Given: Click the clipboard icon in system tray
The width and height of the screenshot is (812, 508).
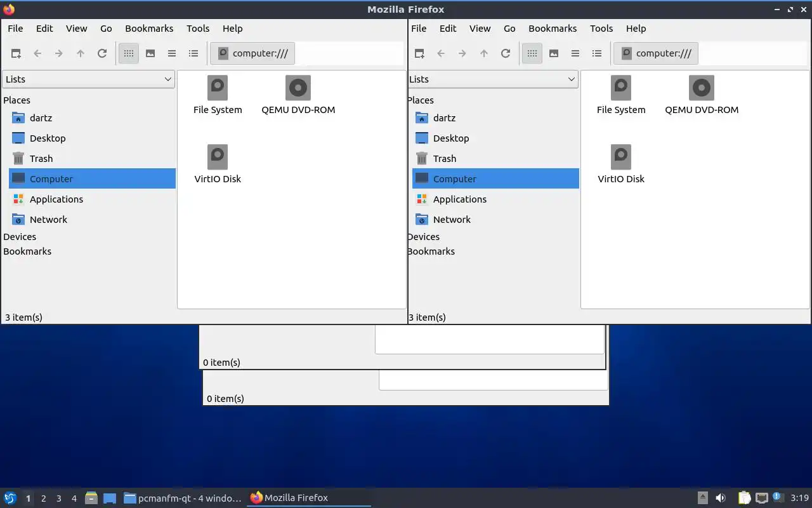Looking at the screenshot, I should tap(744, 498).
